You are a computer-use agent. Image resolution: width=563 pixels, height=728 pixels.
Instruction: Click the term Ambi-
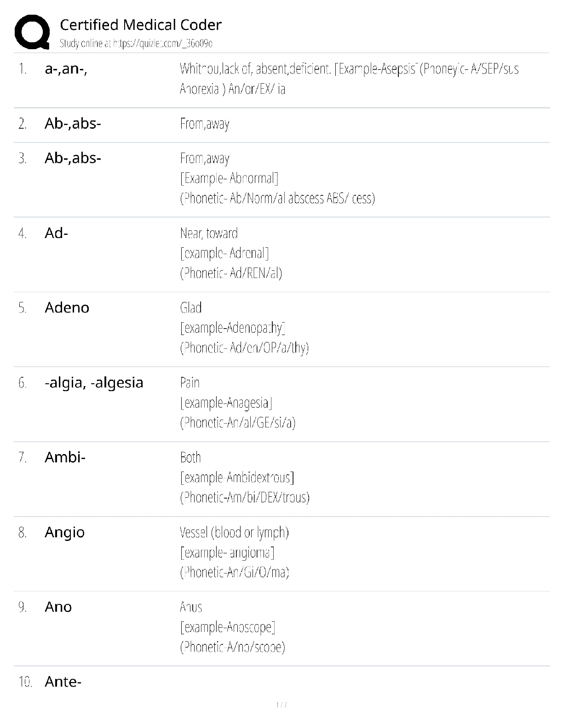[x=65, y=457]
